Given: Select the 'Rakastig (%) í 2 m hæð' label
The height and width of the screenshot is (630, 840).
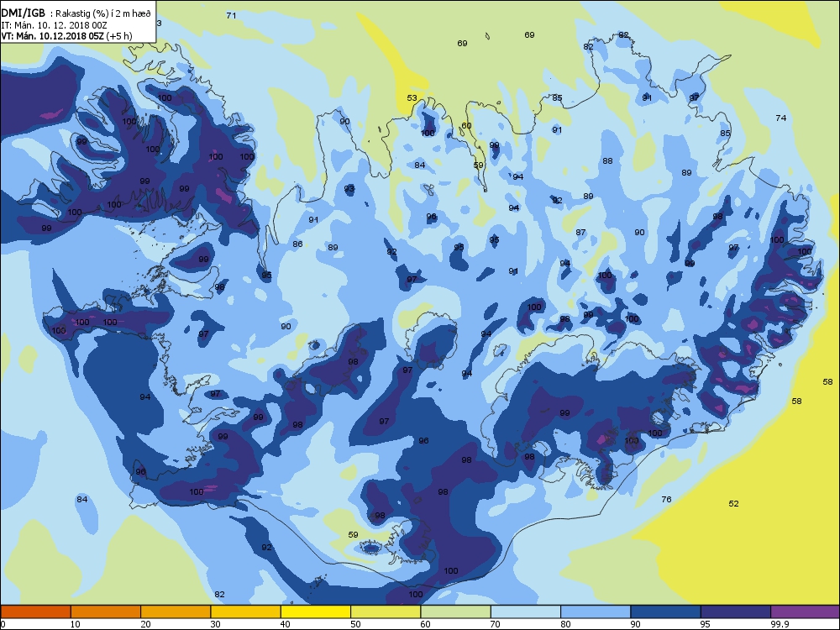Looking at the screenshot, I should pyautogui.click(x=103, y=14).
